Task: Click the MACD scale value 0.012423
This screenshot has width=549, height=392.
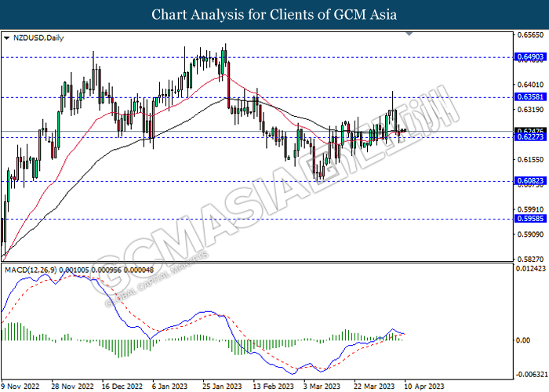Action: (x=531, y=269)
